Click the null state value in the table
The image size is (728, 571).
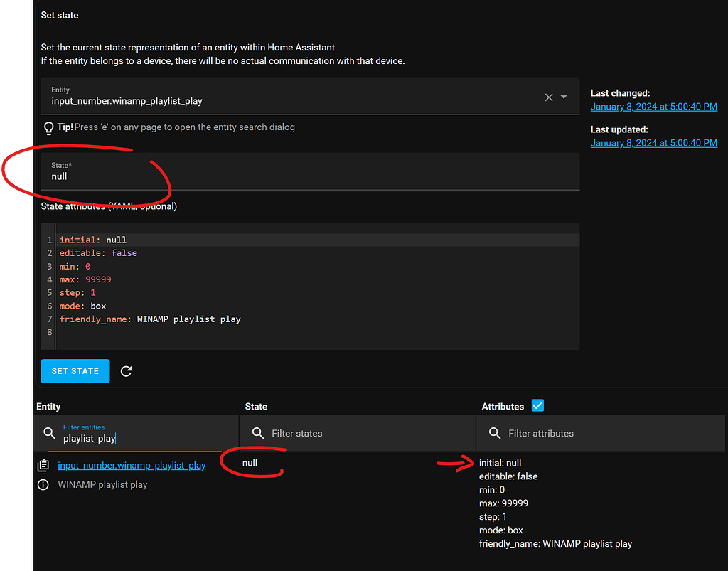point(250,463)
